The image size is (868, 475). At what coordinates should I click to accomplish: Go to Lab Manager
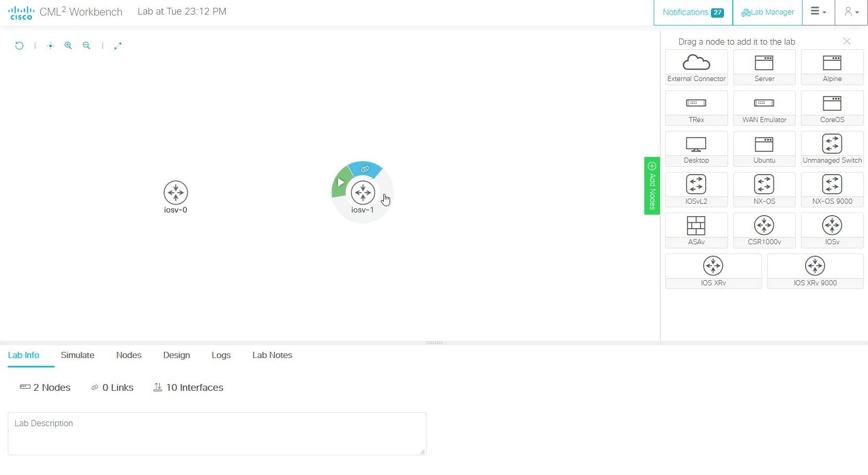tap(768, 12)
